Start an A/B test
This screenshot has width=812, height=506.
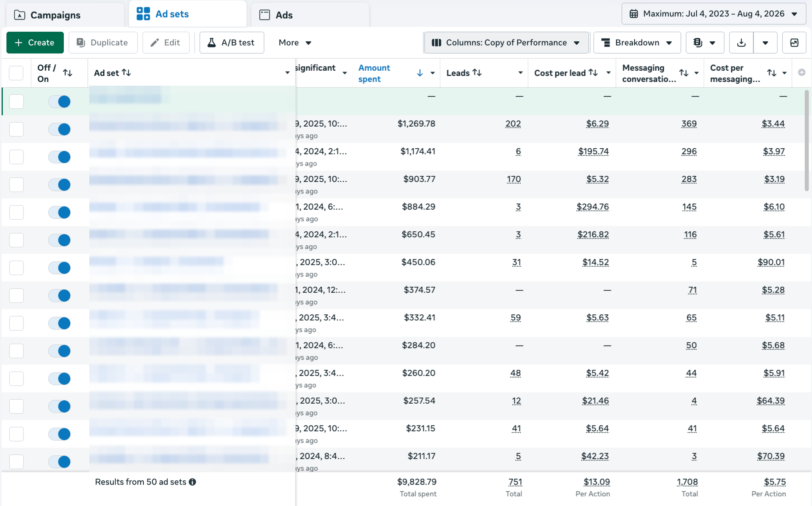(x=231, y=43)
